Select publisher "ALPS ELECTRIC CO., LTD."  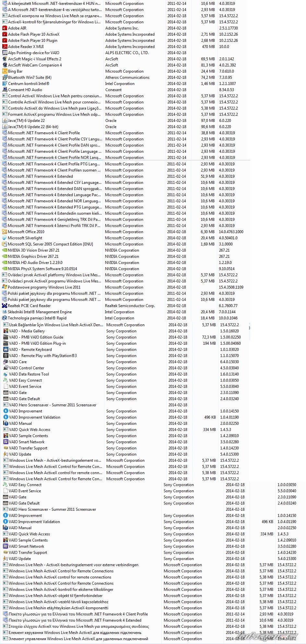click(x=127, y=53)
